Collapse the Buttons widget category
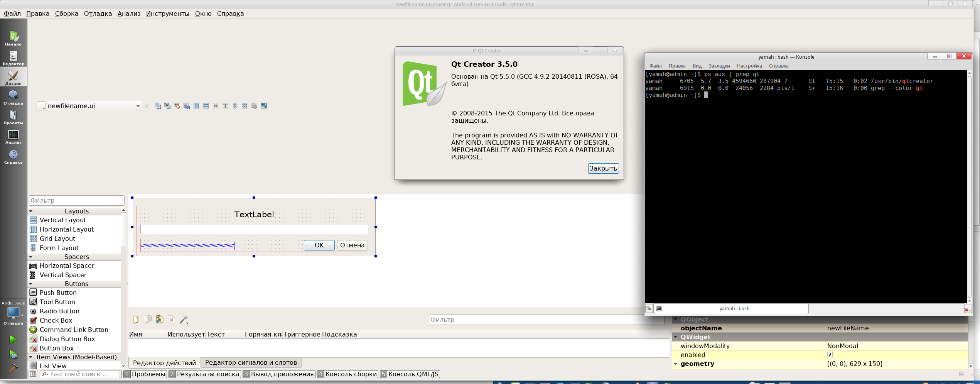 point(31,284)
